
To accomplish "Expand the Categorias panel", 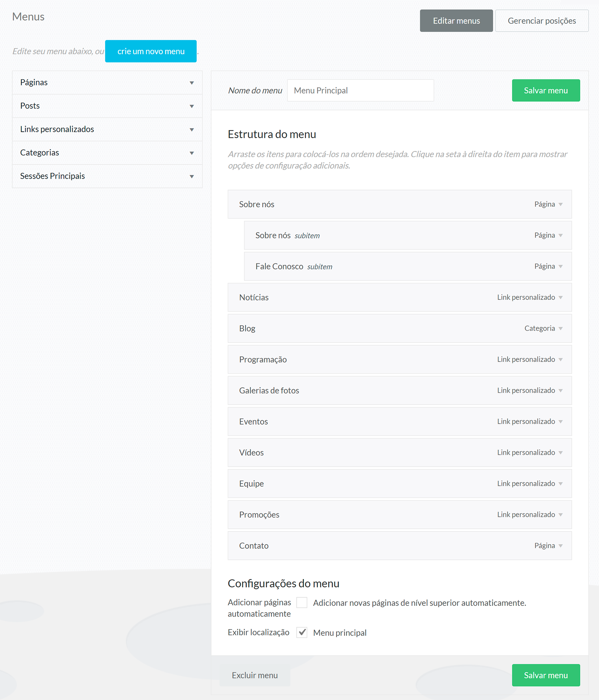I will coord(192,153).
